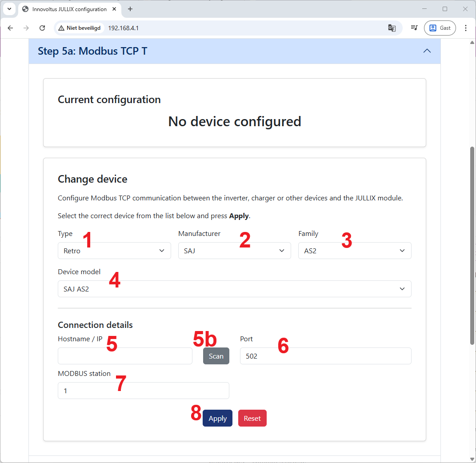Click the page vertical scrollbar
This screenshot has height=463, width=476.
click(x=472, y=244)
